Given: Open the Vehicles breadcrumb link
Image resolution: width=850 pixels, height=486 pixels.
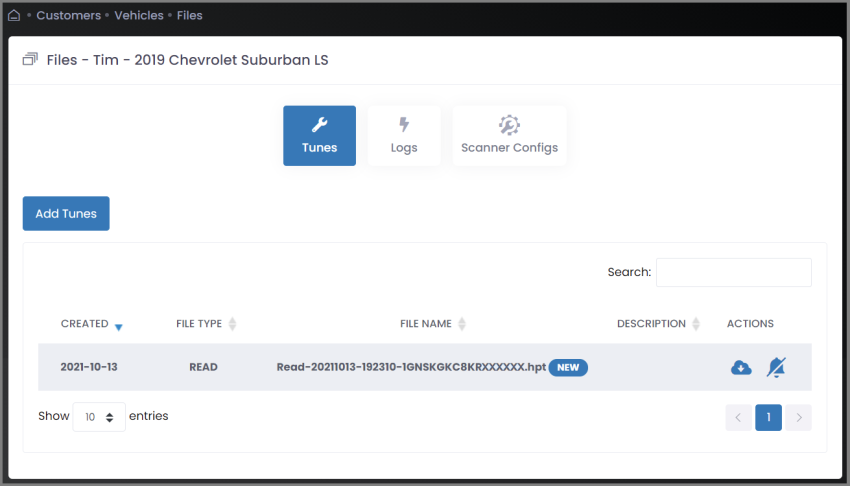Looking at the screenshot, I should tap(139, 15).
